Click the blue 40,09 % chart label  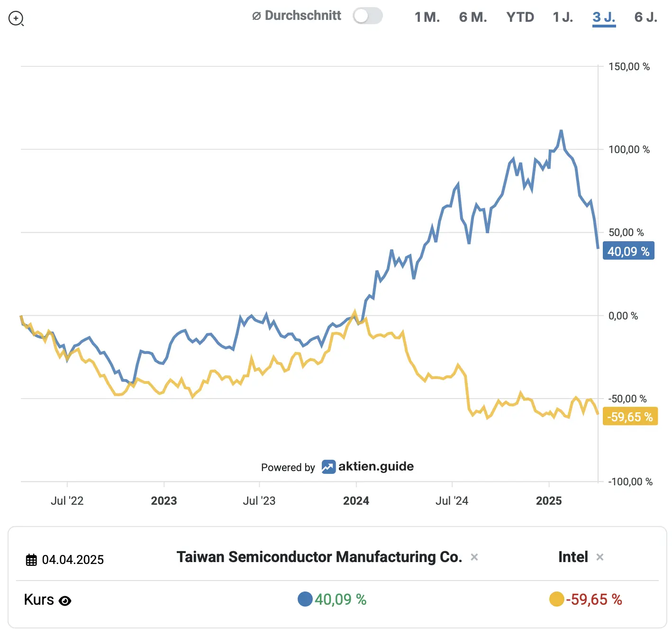pos(628,251)
